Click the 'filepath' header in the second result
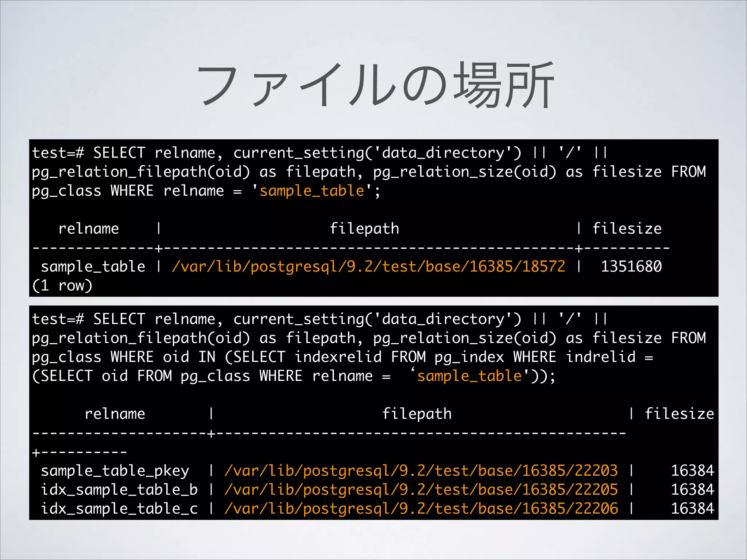Image resolution: width=747 pixels, height=560 pixels. (x=417, y=414)
